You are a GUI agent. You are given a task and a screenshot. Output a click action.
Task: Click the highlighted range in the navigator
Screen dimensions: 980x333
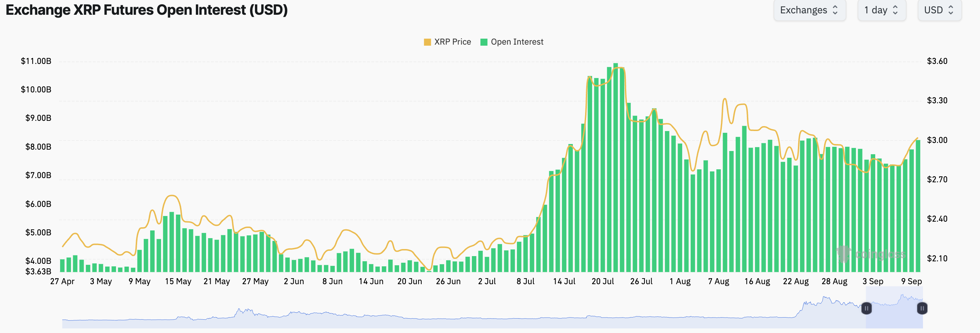(894, 308)
